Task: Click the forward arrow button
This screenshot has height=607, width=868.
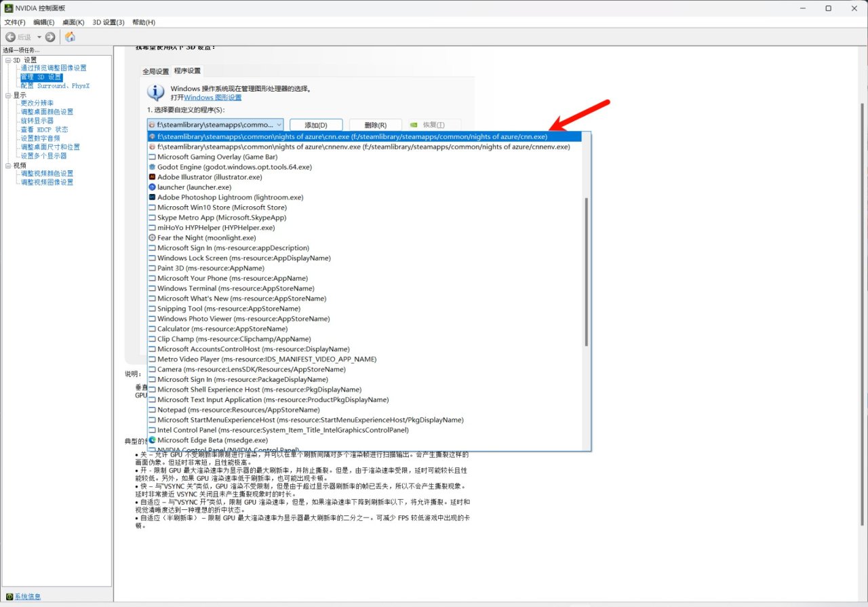Action: coord(50,37)
